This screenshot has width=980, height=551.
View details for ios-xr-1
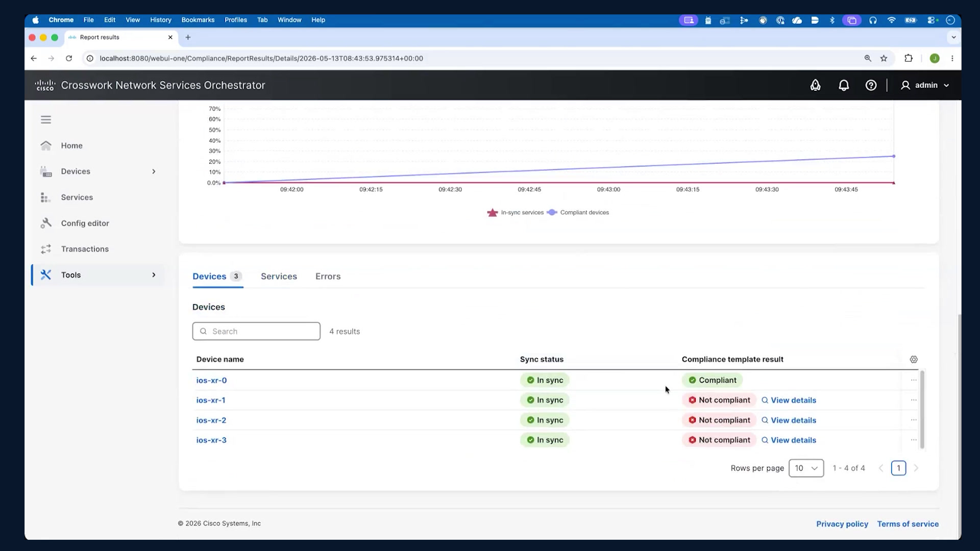point(789,400)
